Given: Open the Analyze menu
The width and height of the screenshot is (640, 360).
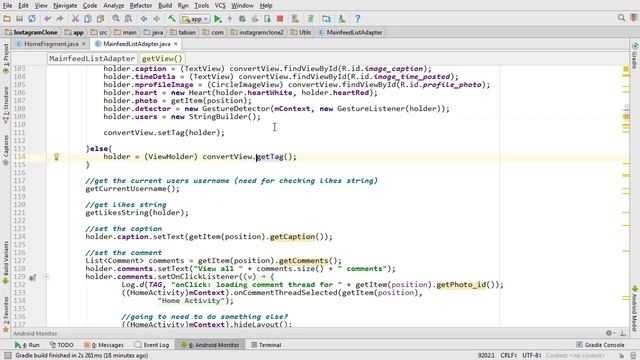Looking at the screenshot, I should [x=113, y=6].
